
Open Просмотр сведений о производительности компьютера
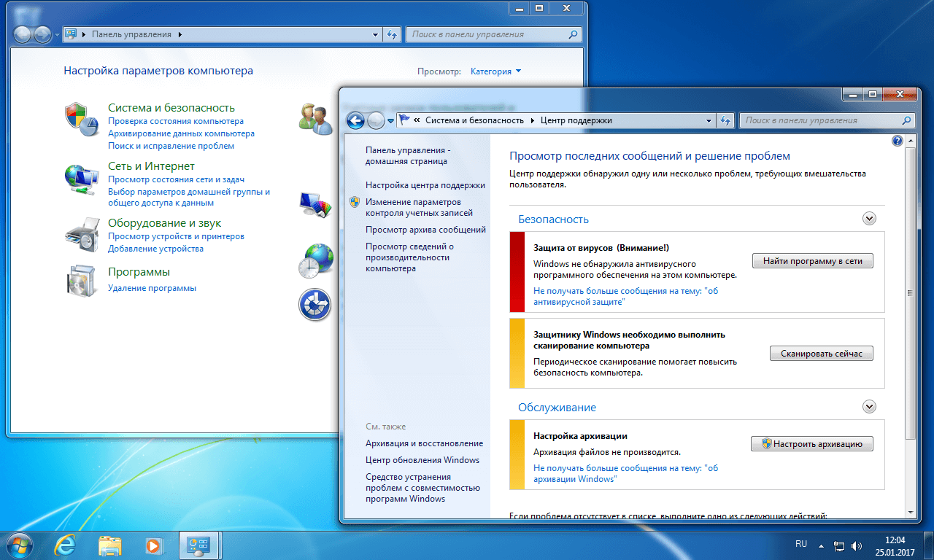pos(409,257)
